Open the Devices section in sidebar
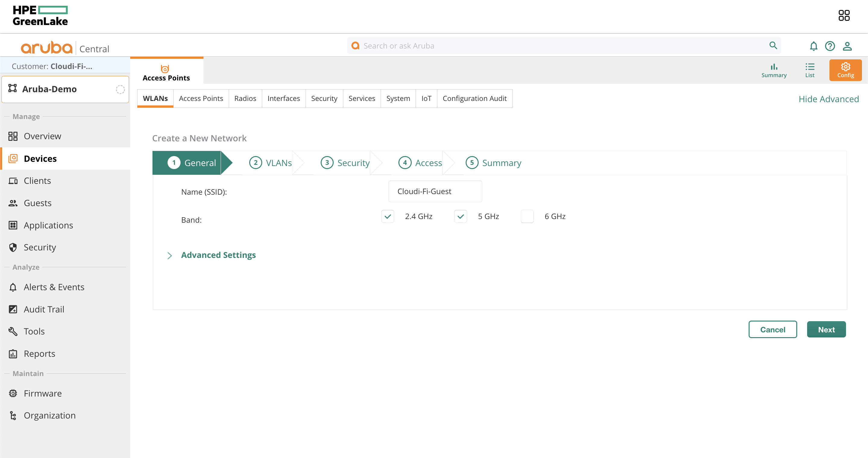Image resolution: width=868 pixels, height=458 pixels. (40, 158)
